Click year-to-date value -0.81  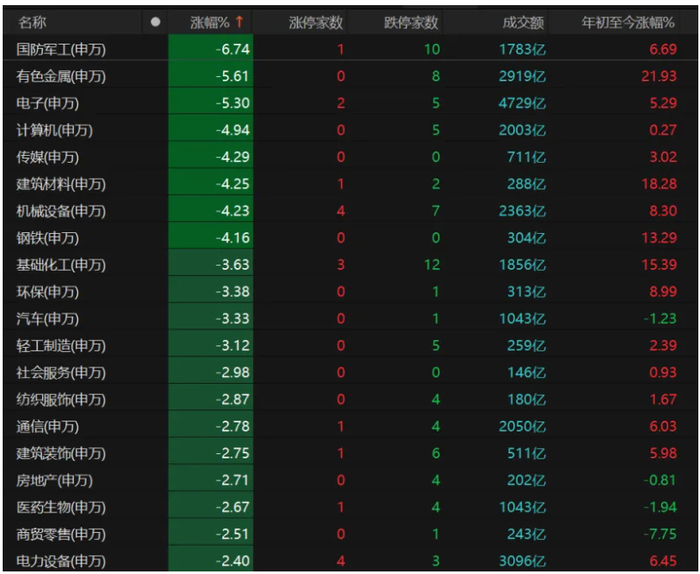(660, 480)
